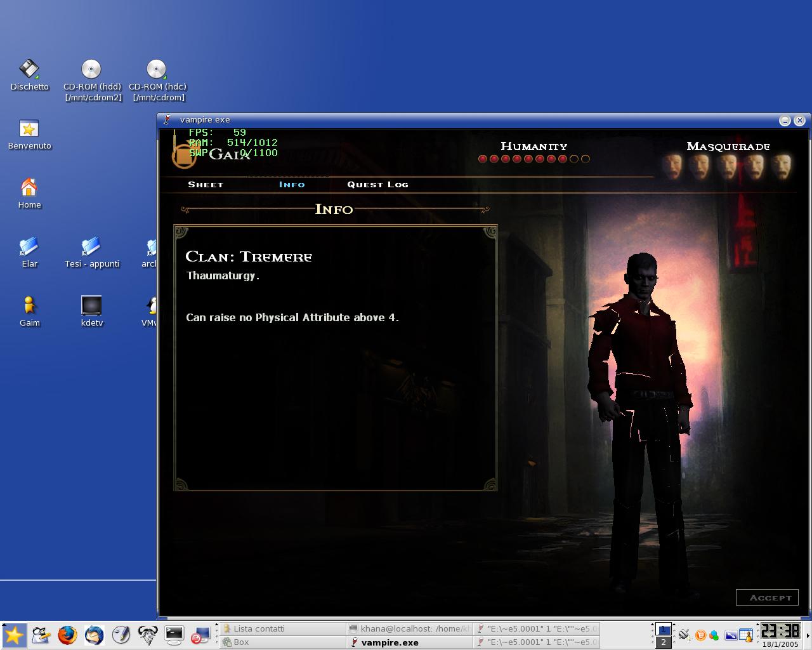Click the Accept button
The image size is (812, 650).
767,597
